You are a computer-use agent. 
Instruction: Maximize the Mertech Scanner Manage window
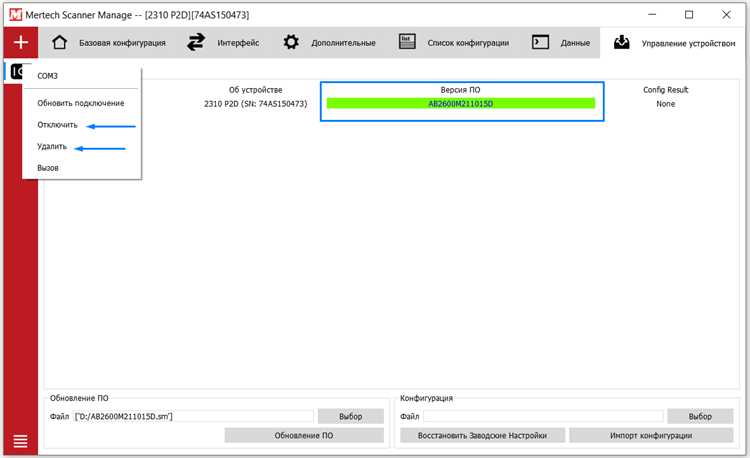(689, 15)
